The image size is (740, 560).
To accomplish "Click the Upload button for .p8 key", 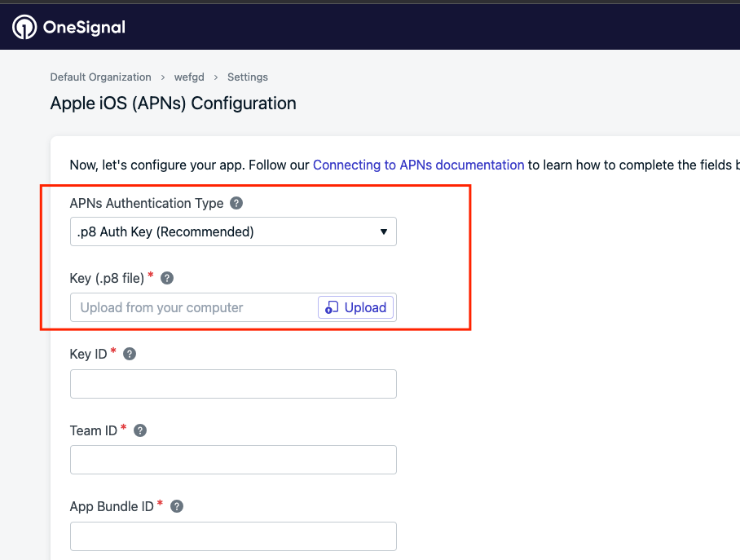I will point(356,307).
